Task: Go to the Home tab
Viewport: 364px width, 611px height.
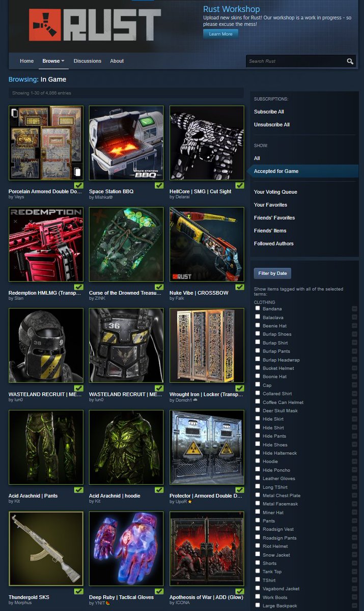Action: coord(27,61)
